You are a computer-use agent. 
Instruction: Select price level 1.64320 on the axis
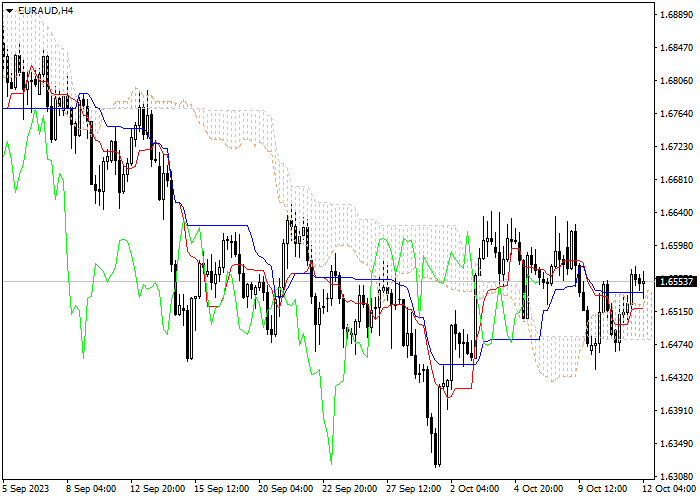tap(676, 378)
